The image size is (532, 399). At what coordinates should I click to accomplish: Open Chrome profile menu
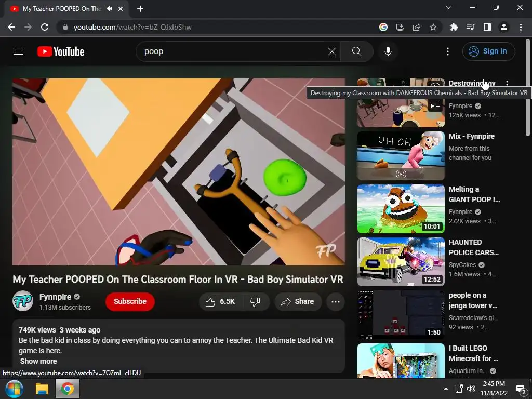[504, 27]
